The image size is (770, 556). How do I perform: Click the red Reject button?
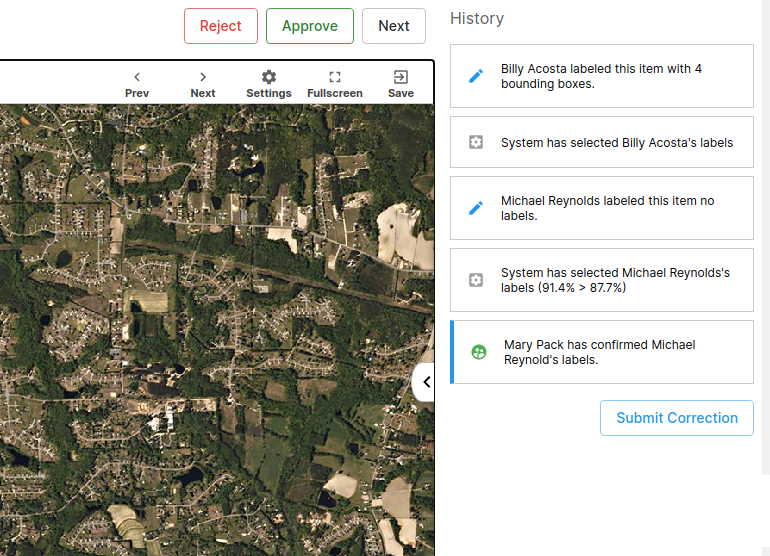[x=221, y=26]
